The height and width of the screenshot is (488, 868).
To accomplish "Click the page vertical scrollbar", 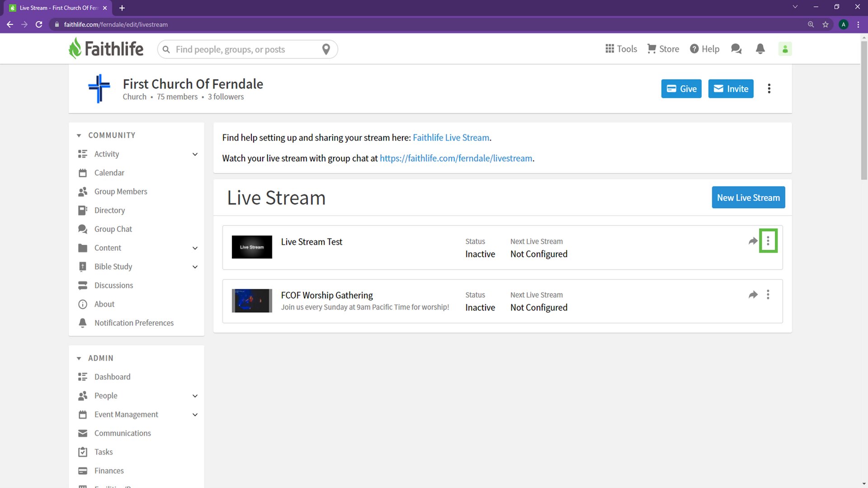I will [863, 111].
